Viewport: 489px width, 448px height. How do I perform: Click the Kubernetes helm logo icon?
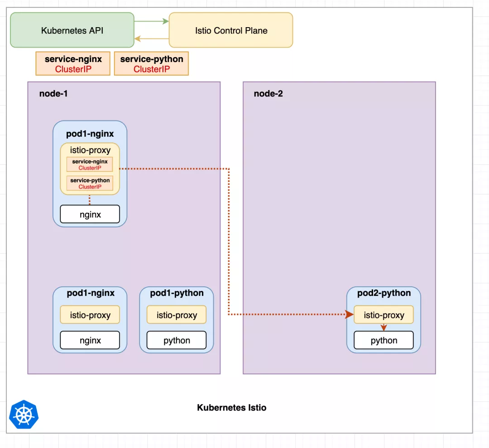(x=24, y=414)
